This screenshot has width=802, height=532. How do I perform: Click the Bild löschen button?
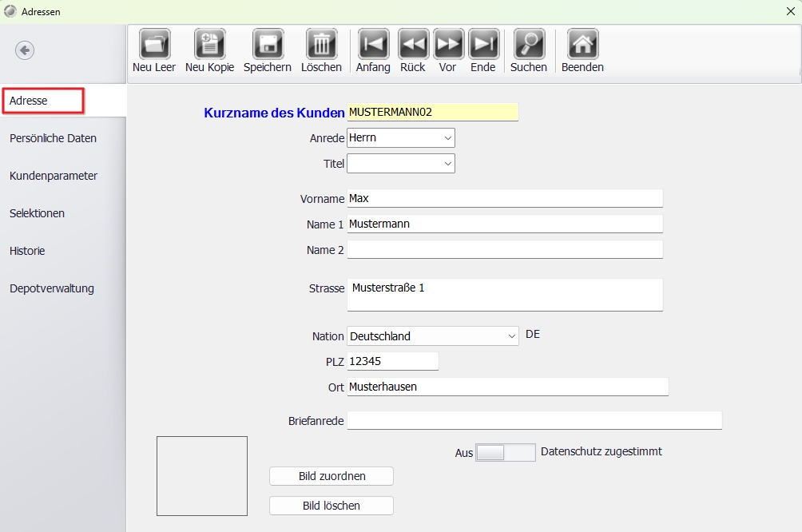[332, 506]
